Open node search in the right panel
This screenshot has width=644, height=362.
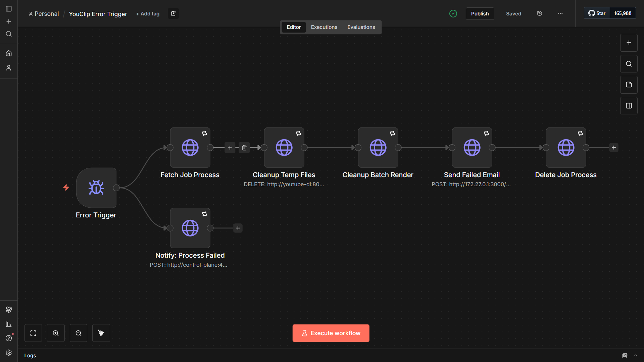[x=629, y=63]
